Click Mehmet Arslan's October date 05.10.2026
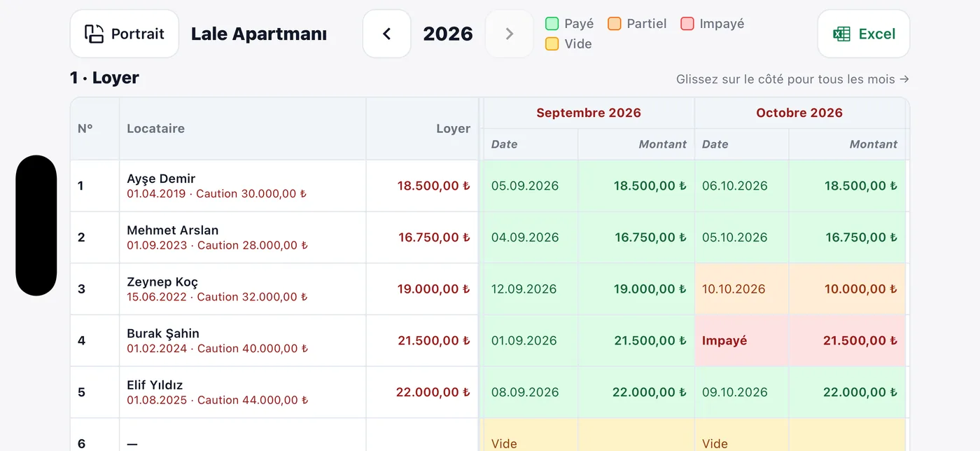 point(735,237)
